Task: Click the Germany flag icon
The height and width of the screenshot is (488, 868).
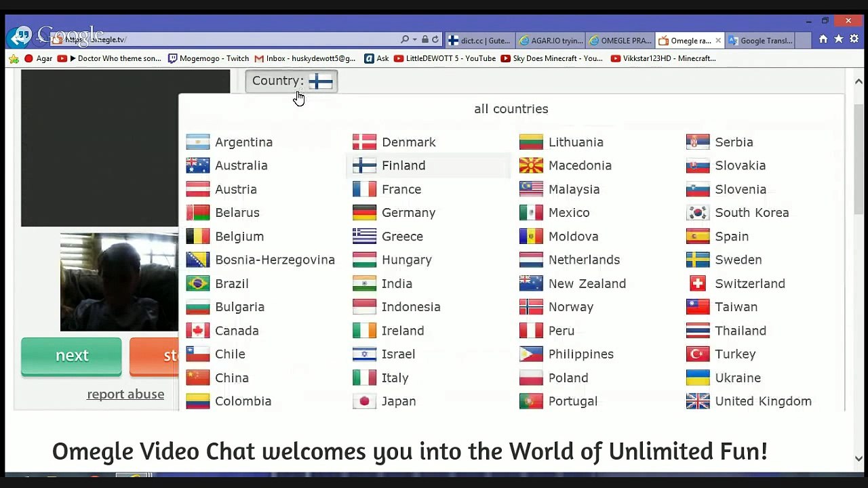Action: tap(364, 213)
